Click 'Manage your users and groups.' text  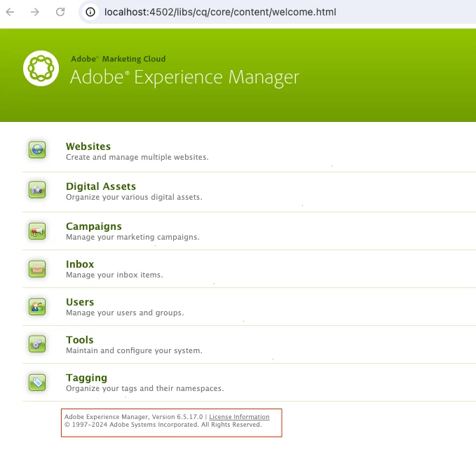[x=125, y=313]
